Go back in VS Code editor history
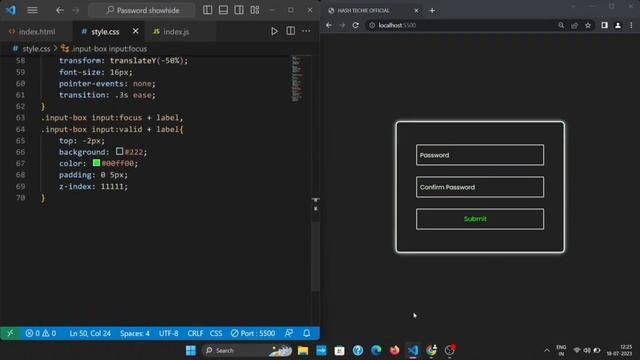 pos(60,10)
